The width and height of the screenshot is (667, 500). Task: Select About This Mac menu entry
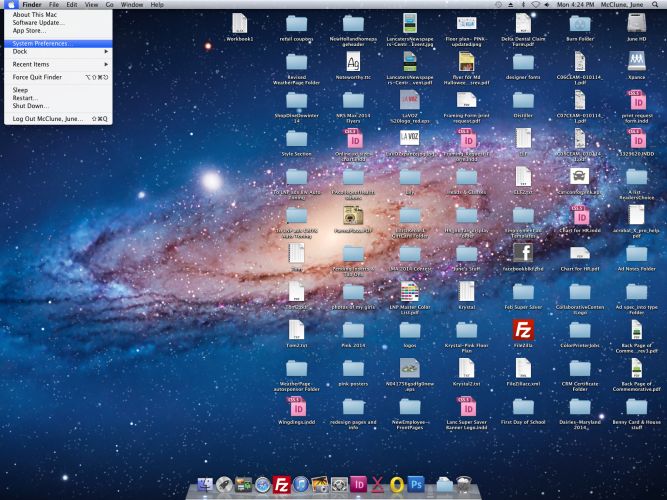pos(36,15)
